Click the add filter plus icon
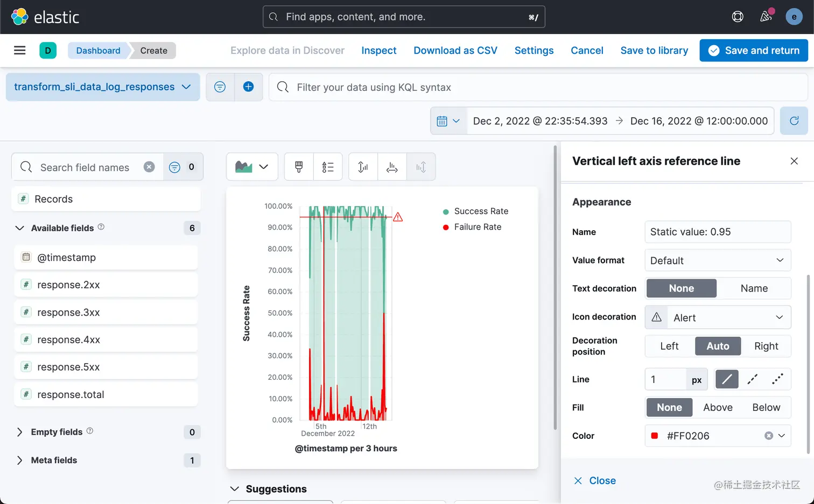 click(x=248, y=87)
